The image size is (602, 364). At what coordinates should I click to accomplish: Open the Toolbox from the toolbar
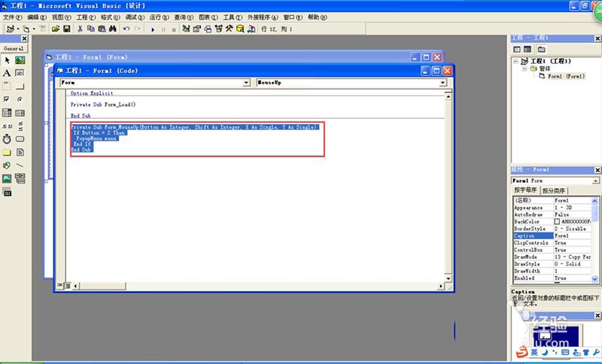point(230,29)
